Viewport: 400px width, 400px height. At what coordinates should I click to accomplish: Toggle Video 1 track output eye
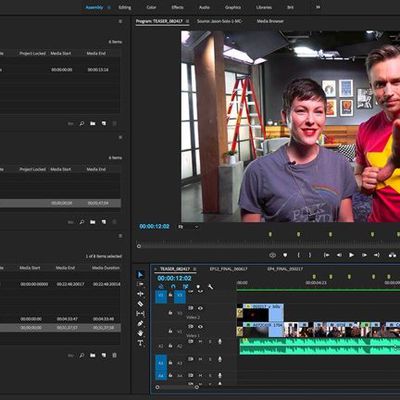coord(200,326)
